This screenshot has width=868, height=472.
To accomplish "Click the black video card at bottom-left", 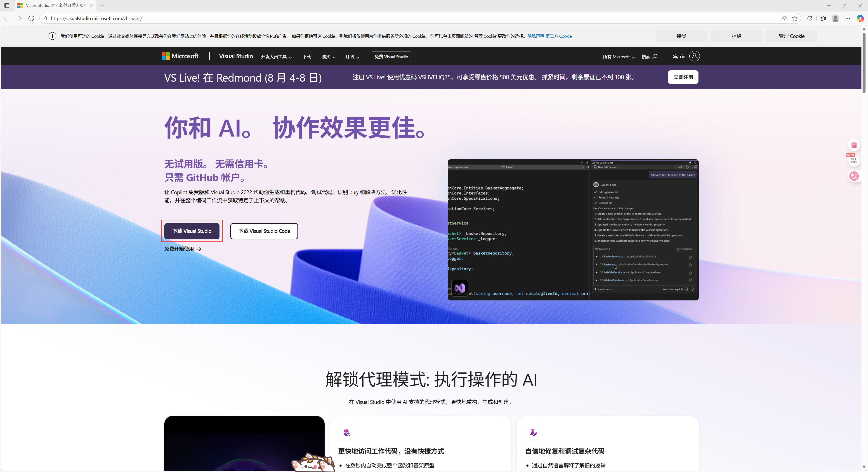I will 244,443.
